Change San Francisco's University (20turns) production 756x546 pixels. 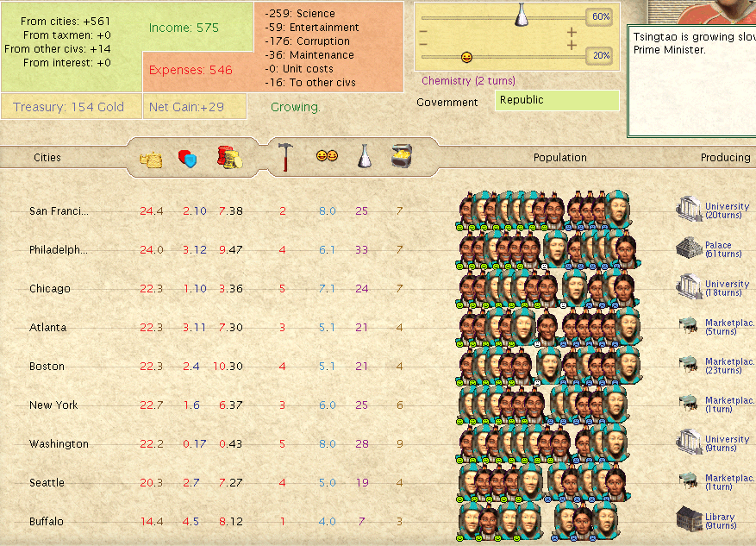(x=727, y=210)
